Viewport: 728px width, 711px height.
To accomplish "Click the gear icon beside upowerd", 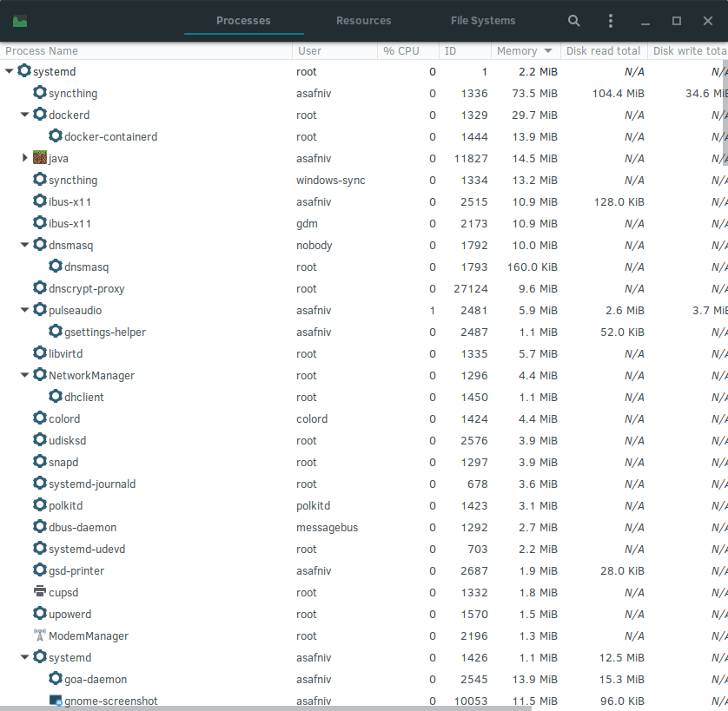I will [40, 613].
